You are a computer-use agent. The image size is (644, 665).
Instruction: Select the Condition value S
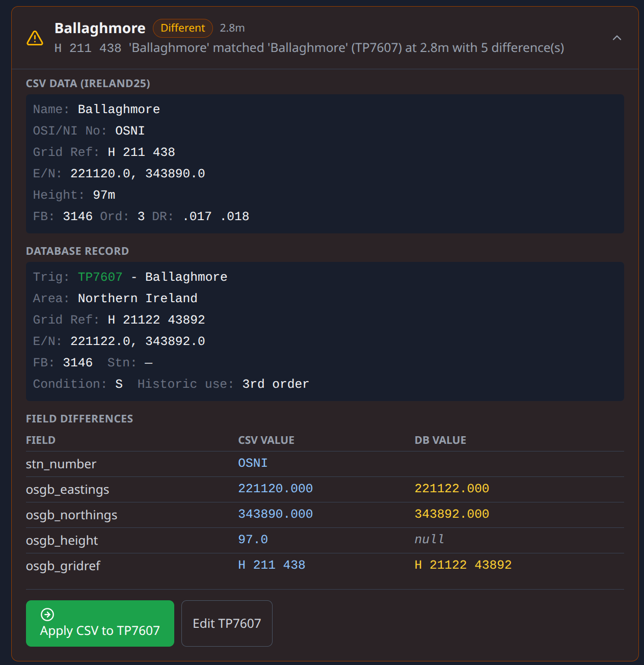click(119, 384)
